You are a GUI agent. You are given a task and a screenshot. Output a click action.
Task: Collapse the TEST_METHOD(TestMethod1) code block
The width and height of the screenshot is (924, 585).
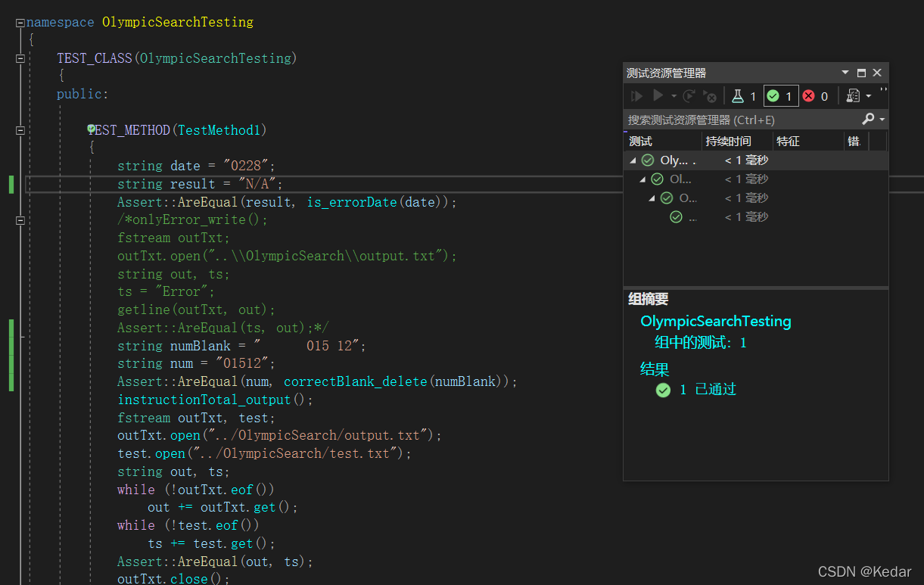[x=20, y=130]
